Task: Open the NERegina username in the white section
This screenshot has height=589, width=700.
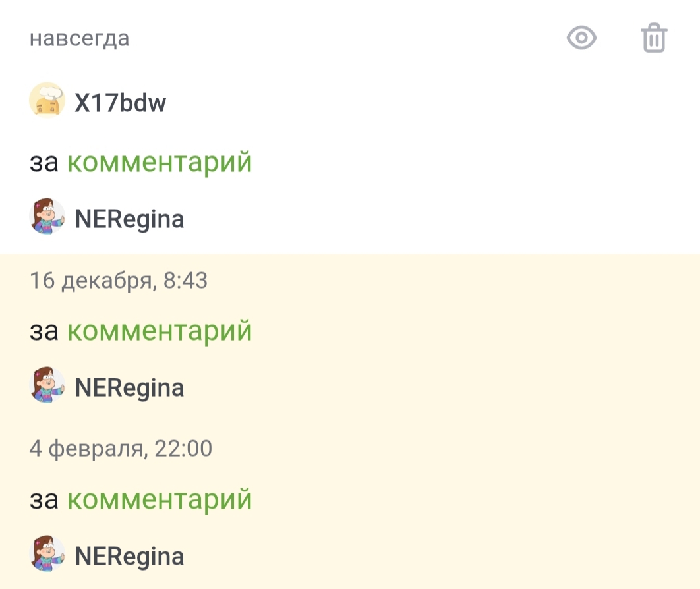Action: (x=129, y=219)
